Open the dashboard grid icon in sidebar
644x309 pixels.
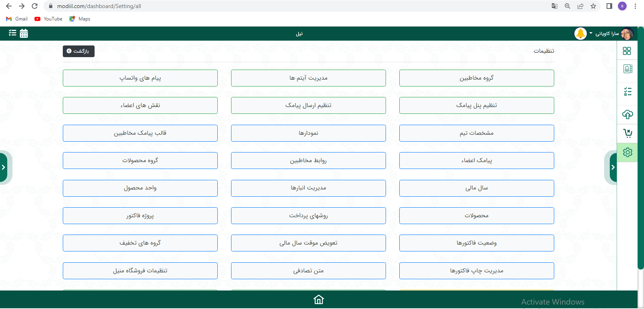coord(627,51)
